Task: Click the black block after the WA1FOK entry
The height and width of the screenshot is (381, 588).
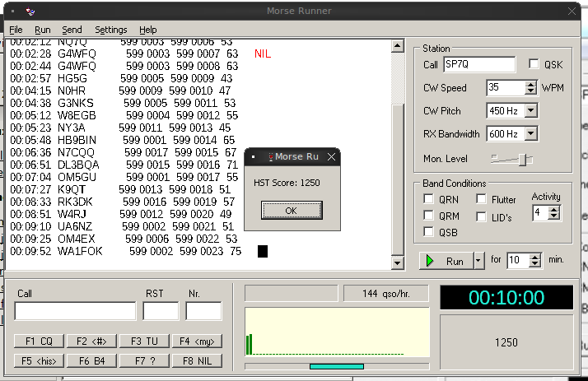Action: [x=263, y=251]
